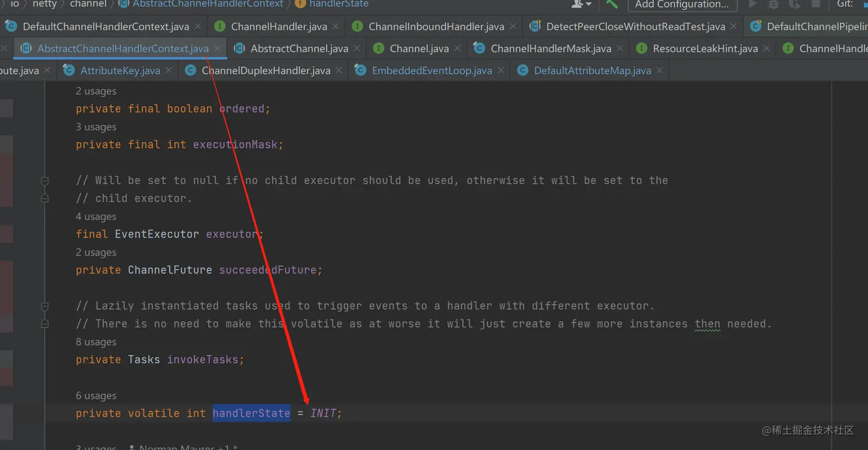
Task: Open the AttributeKey.java tab
Action: [120, 71]
